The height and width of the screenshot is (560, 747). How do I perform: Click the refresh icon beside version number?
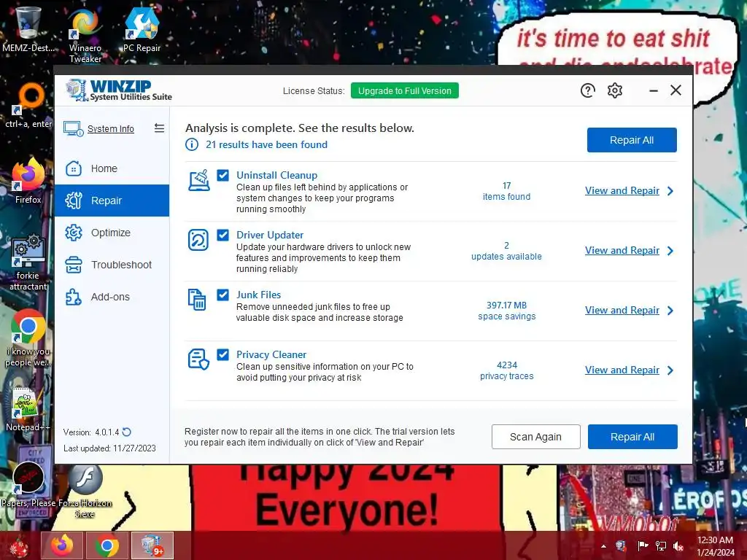click(127, 432)
